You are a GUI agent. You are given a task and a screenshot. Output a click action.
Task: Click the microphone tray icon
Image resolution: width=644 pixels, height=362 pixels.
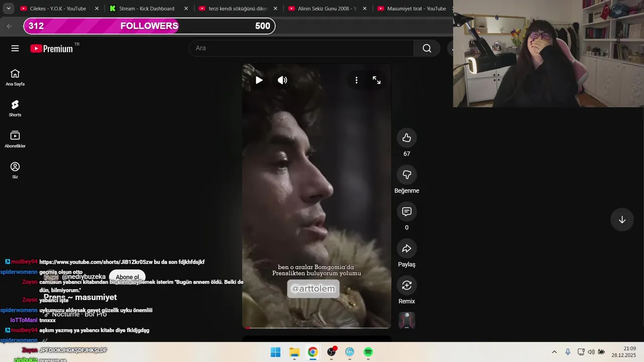568,352
